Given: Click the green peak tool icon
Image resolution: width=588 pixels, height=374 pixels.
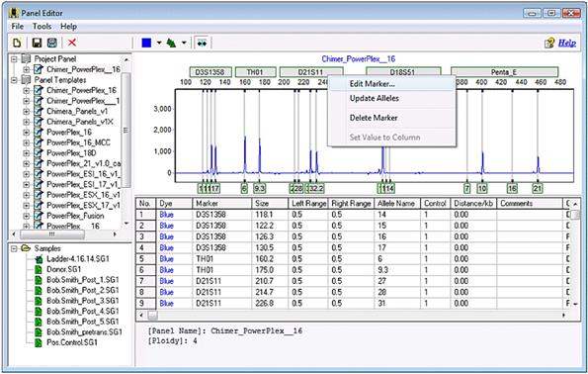Looking at the screenshot, I should click(x=171, y=43).
